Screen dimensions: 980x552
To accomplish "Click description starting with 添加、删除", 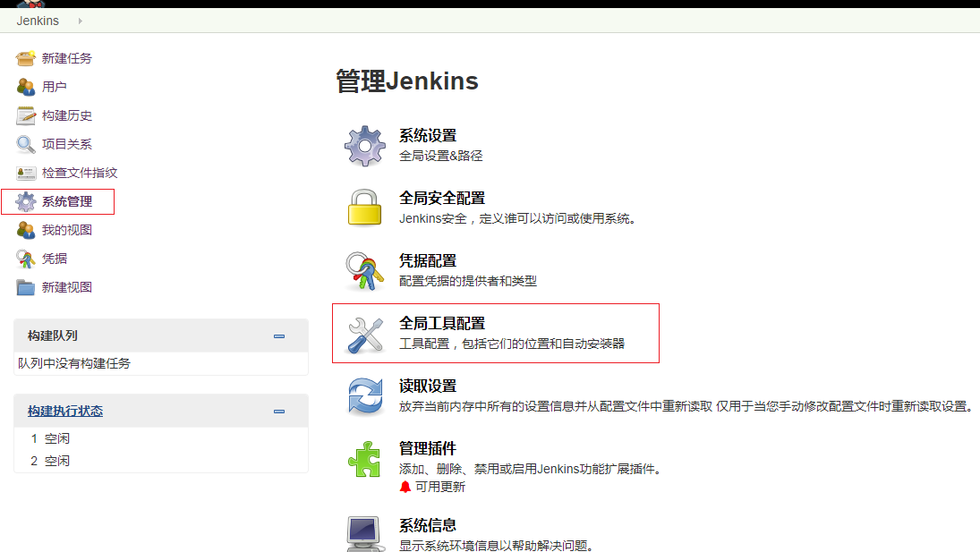I will click(x=531, y=469).
